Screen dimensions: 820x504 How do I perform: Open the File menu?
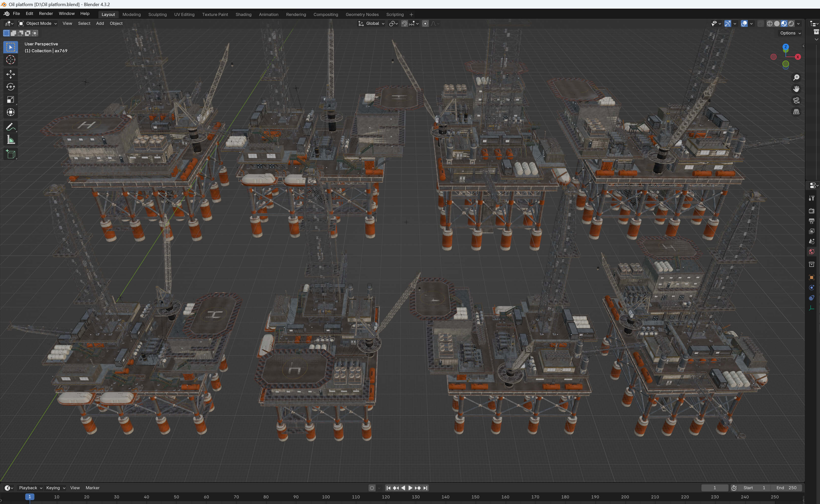pyautogui.click(x=16, y=14)
